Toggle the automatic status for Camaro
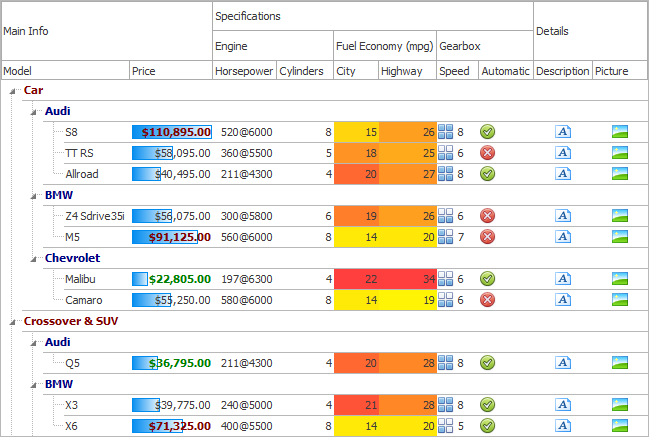 point(488,300)
